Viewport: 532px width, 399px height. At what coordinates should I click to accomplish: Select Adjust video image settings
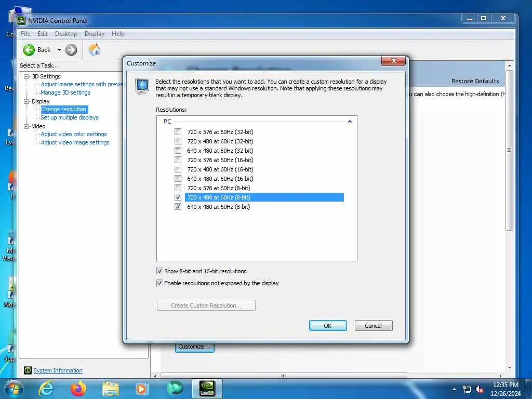pyautogui.click(x=75, y=142)
